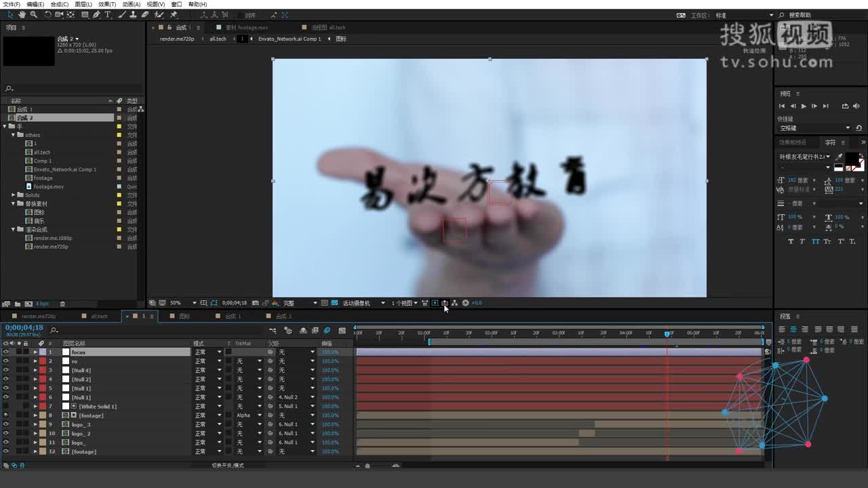
Task: Open the TrkMat dropdown for the footage layer
Action: 248,415
